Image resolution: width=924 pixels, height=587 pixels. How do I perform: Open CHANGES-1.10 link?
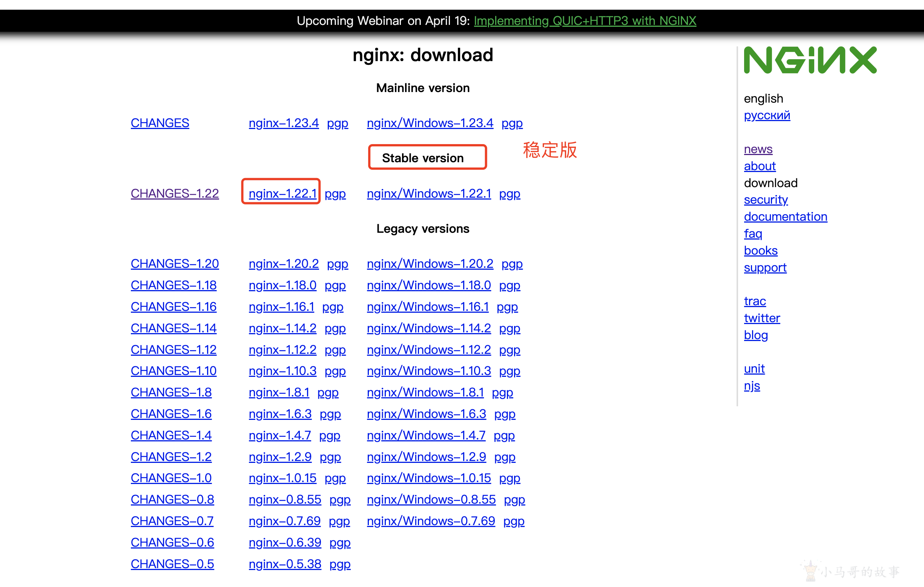pos(173,371)
